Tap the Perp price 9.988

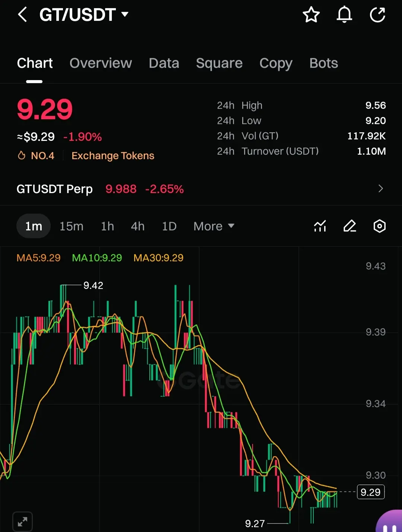121,189
